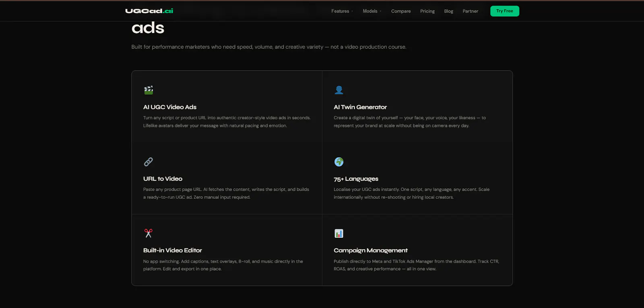
Task: Select the Built-in Video Editor heading
Action: [x=173, y=250]
